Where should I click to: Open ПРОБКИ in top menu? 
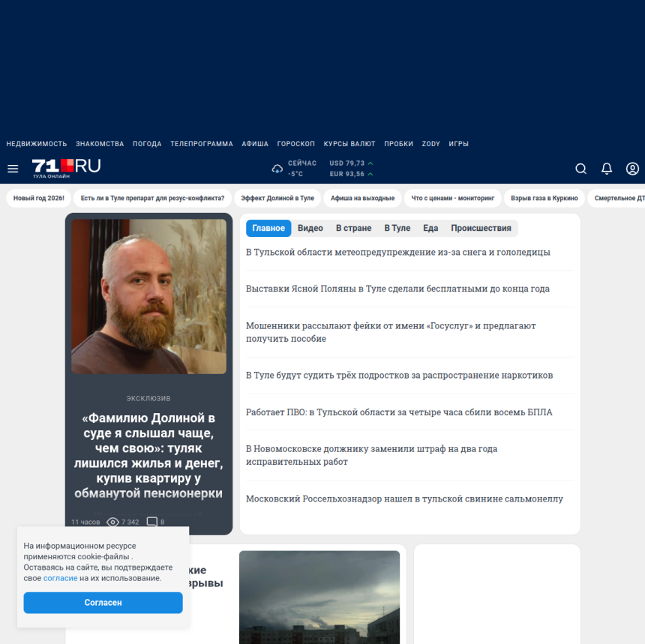tap(398, 144)
